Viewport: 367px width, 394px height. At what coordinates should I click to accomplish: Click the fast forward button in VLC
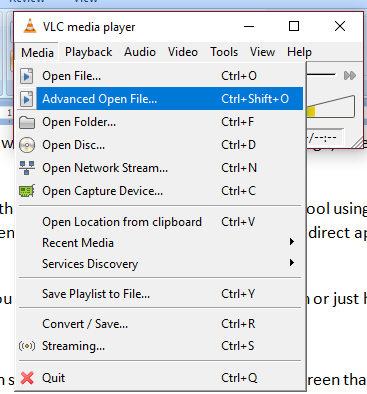350,76
